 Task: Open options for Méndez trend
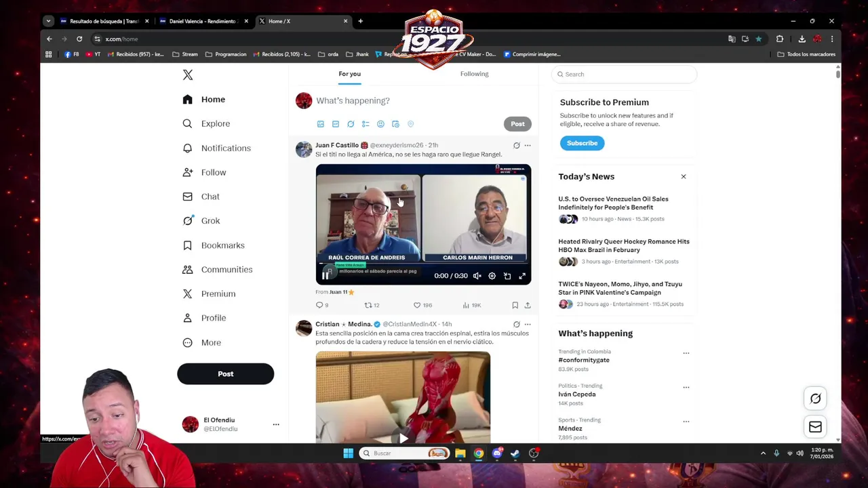pos(686,421)
